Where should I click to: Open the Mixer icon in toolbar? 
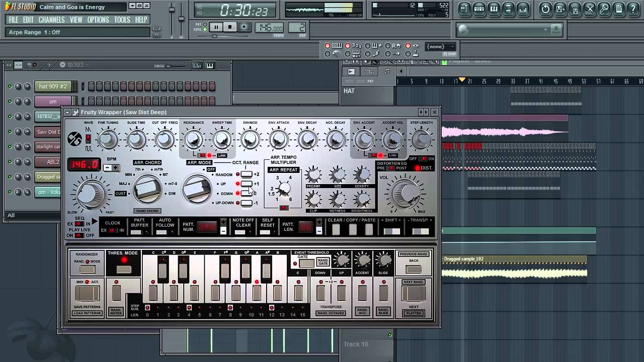(523, 9)
